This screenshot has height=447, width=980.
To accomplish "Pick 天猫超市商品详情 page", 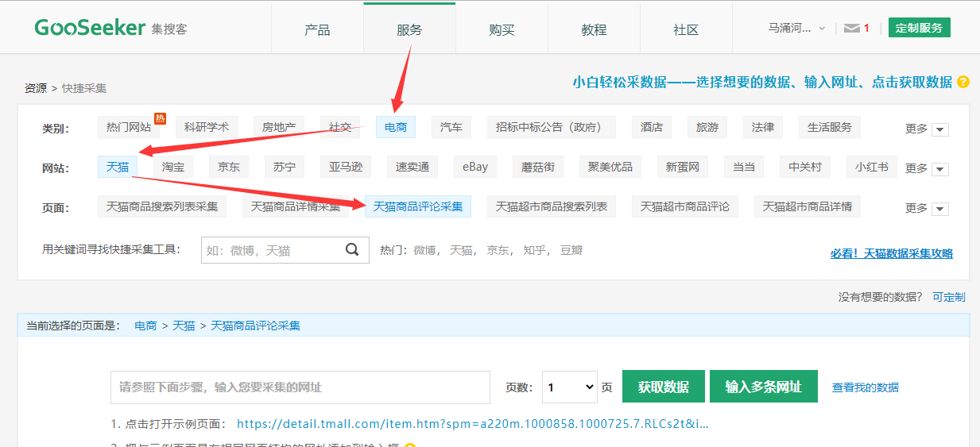I will [808, 206].
